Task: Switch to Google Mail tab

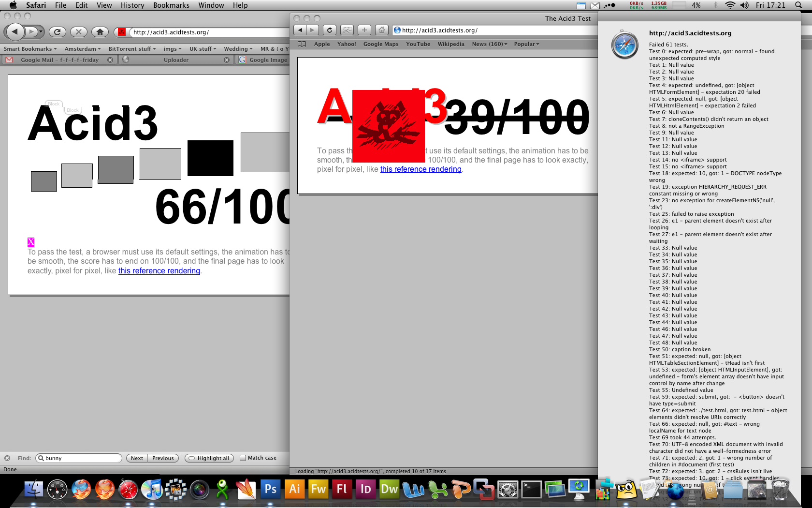Action: 59,60
